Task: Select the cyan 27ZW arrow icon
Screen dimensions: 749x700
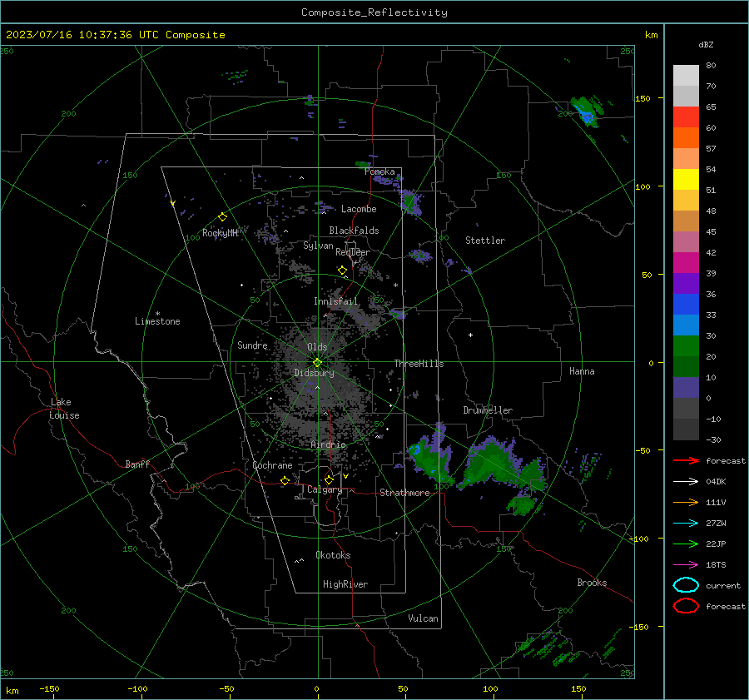Action: pyautogui.click(x=686, y=524)
